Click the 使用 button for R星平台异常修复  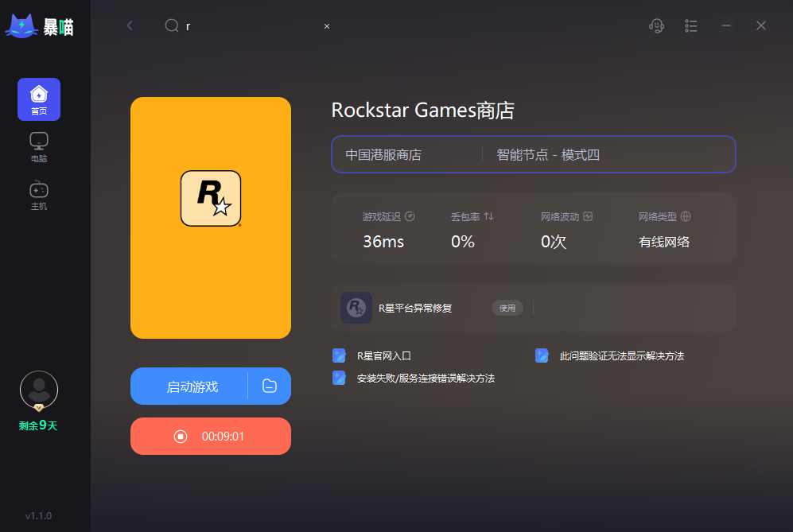point(507,308)
